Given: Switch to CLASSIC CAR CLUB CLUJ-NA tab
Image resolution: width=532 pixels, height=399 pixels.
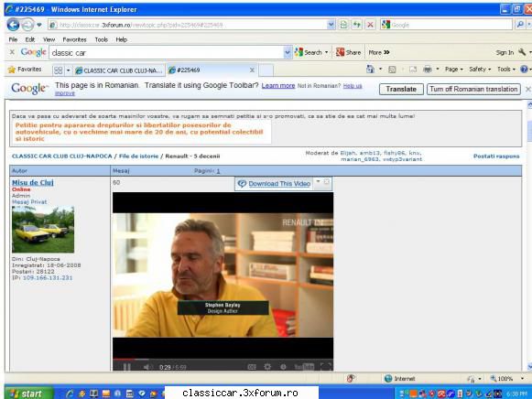Looking at the screenshot, I should 119,70.
